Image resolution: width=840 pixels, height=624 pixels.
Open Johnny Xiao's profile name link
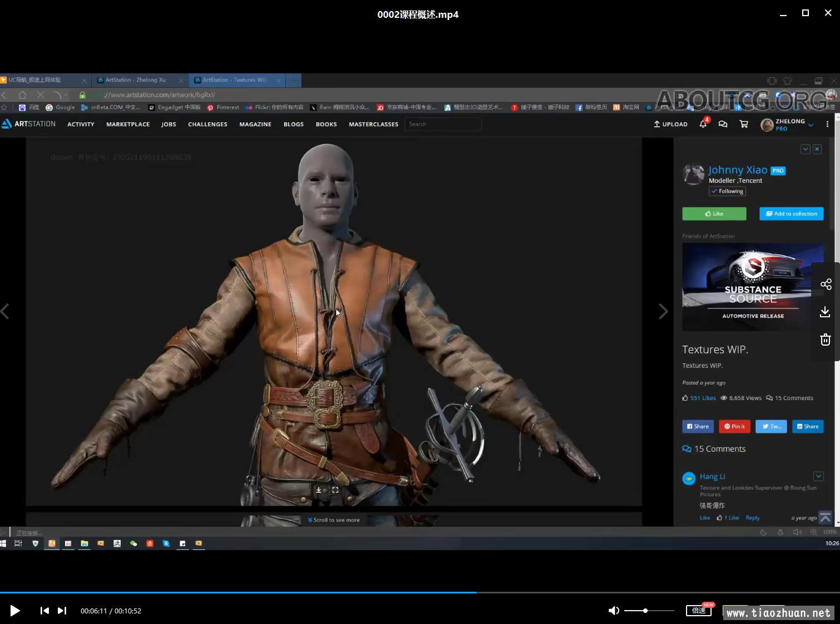738,170
